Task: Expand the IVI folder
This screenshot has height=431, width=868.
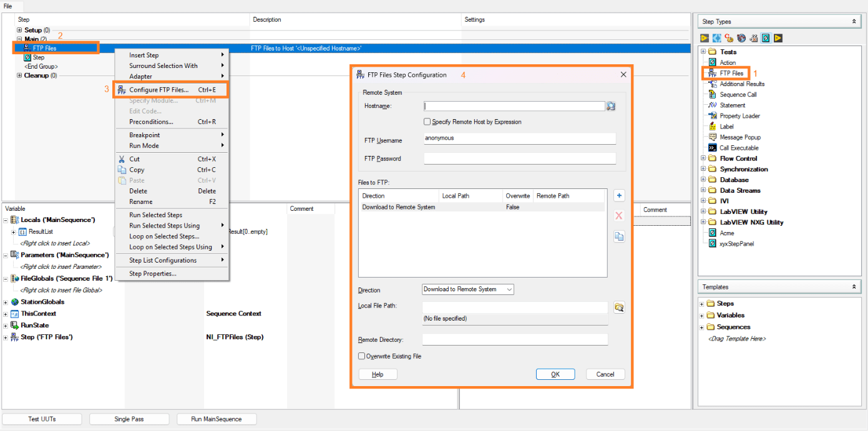Action: (704, 201)
